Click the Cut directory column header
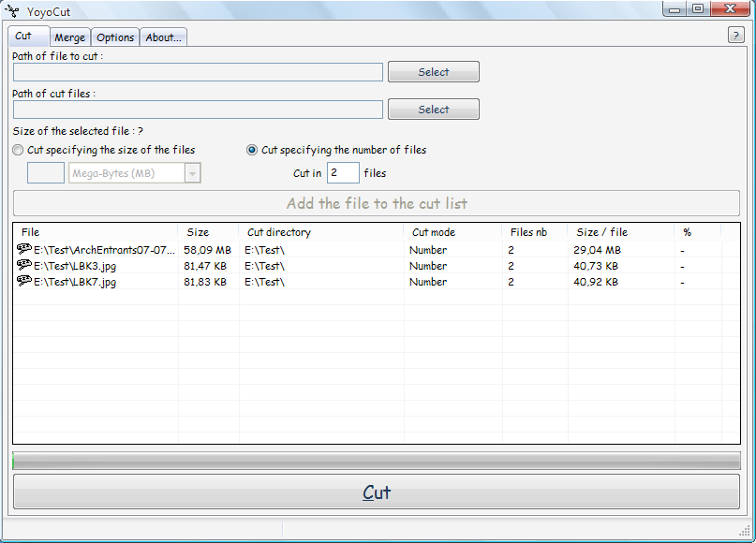 321,232
